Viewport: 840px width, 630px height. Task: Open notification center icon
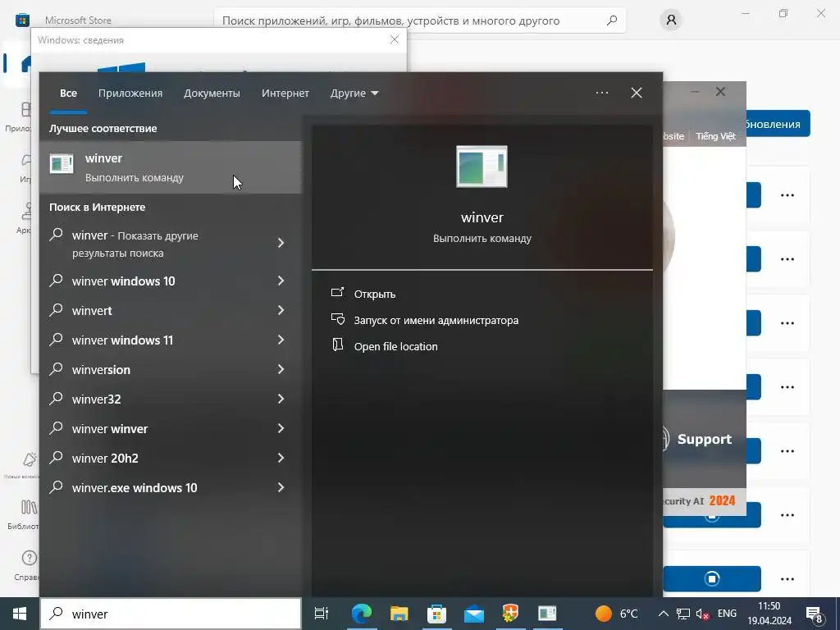pyautogui.click(x=815, y=614)
